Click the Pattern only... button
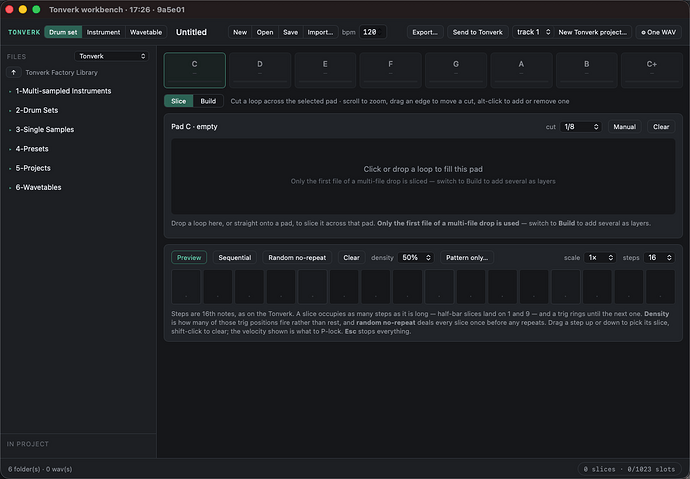Viewport: 690px width, 479px height. point(467,258)
